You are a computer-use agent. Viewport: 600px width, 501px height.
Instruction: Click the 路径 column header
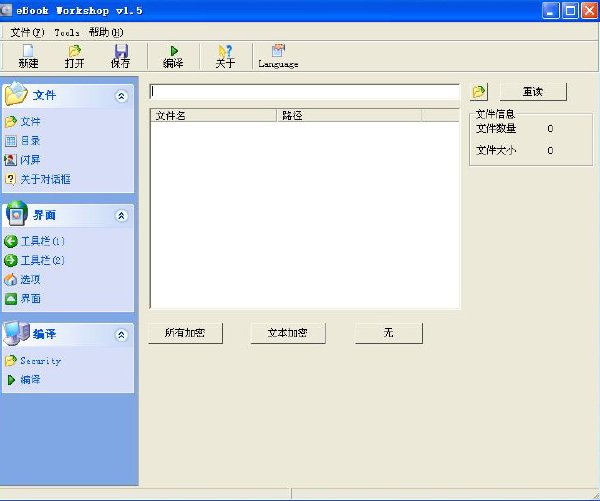tap(349, 115)
